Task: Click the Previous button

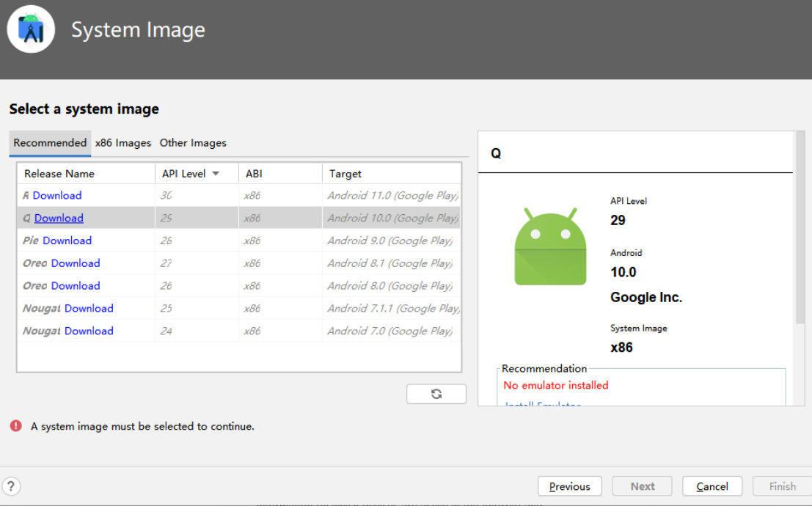Action: (x=570, y=486)
